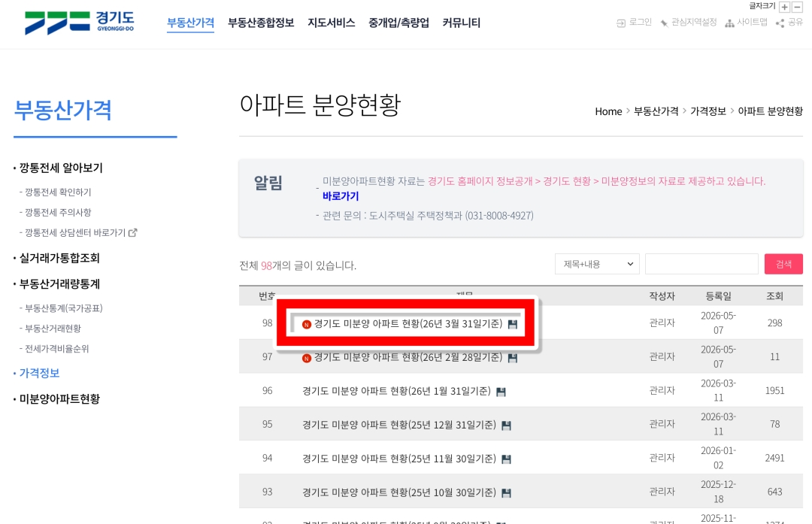812x524 pixels.
Task: Open post 경기도 미분양 아파트 현황(26년 3월 31일기준)
Action: coord(408,324)
